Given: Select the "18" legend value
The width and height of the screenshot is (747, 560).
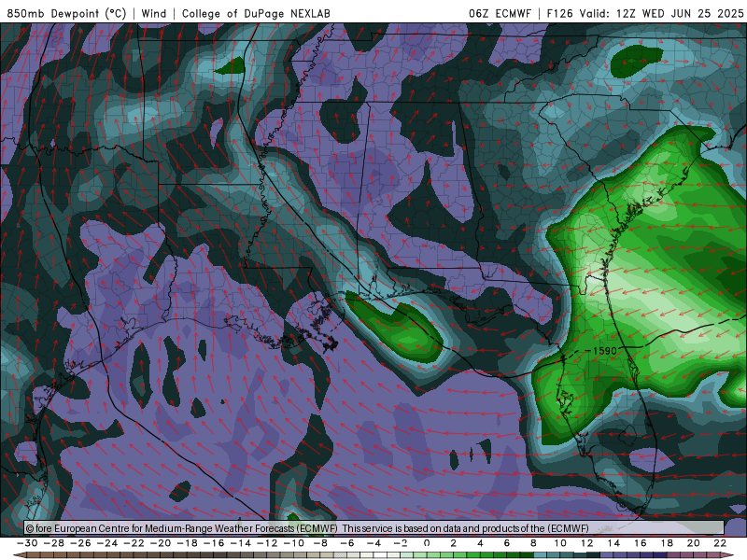Looking at the screenshot, I should pos(667,543).
